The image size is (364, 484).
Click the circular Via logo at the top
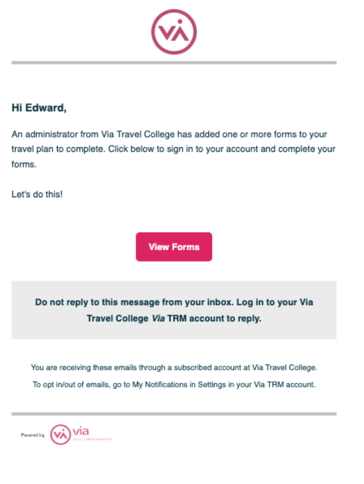174,32
